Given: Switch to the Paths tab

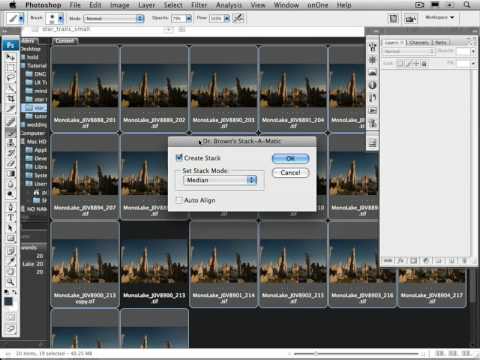Looking at the screenshot, I should (x=441, y=42).
